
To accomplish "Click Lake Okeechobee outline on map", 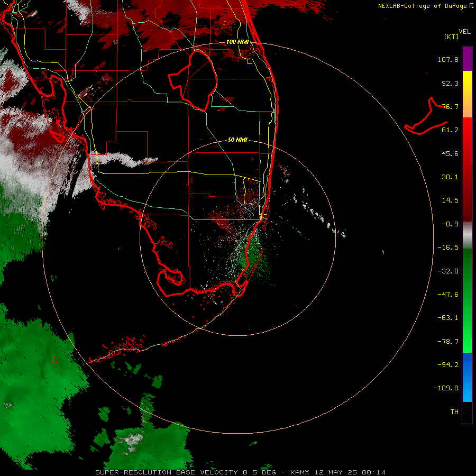I will 193,80.
